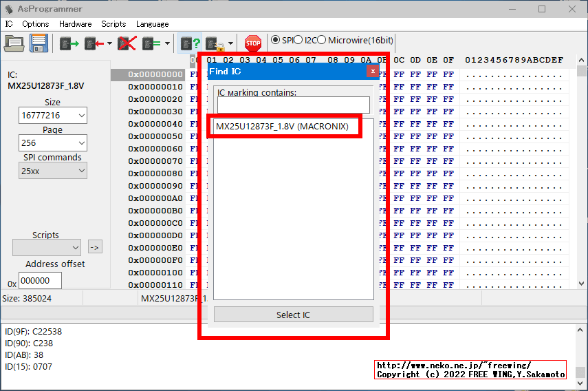Select the I2C radio button
This screenshot has width=588, height=391.
[x=298, y=40]
